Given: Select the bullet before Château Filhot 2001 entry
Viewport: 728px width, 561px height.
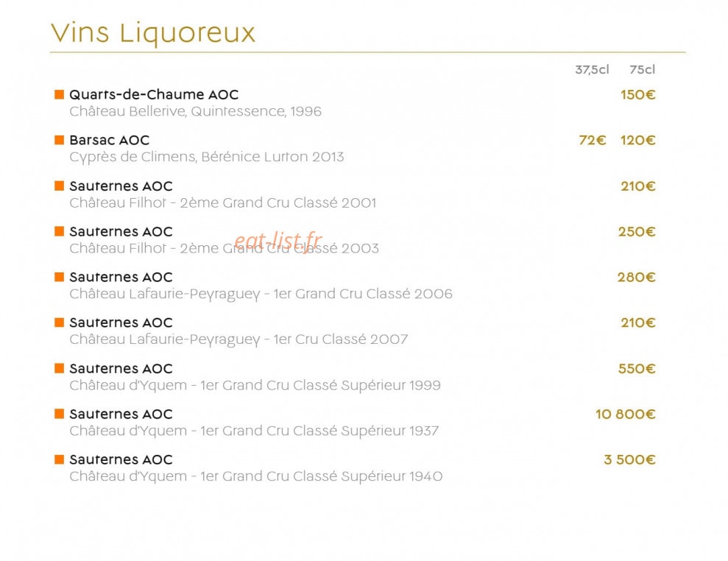Looking at the screenshot, I should pos(59,186).
